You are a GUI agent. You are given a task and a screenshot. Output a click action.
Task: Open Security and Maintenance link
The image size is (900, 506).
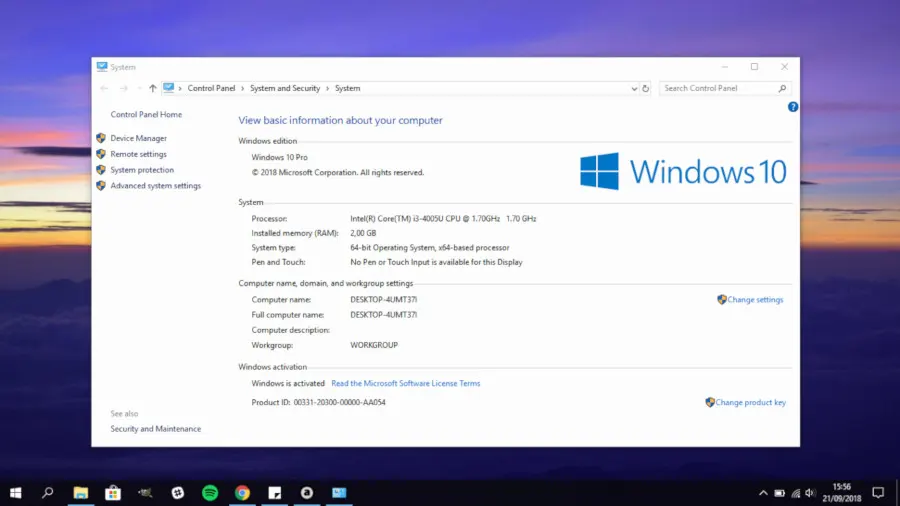[x=156, y=429]
